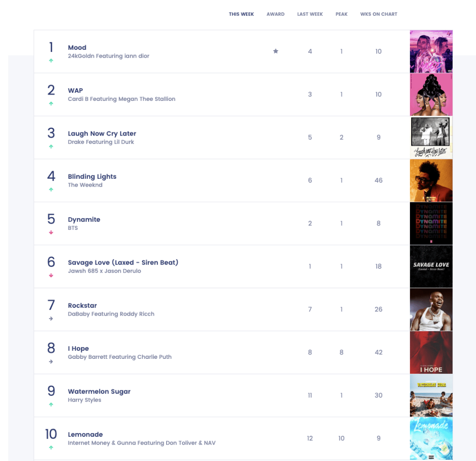Click the gray right arrow under rank 8
The width and height of the screenshot is (476, 461).
51,361
